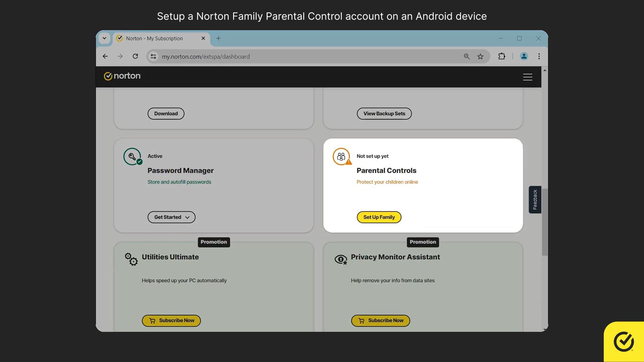
Task: Reload the Norton dashboard page
Action: [135, 57]
